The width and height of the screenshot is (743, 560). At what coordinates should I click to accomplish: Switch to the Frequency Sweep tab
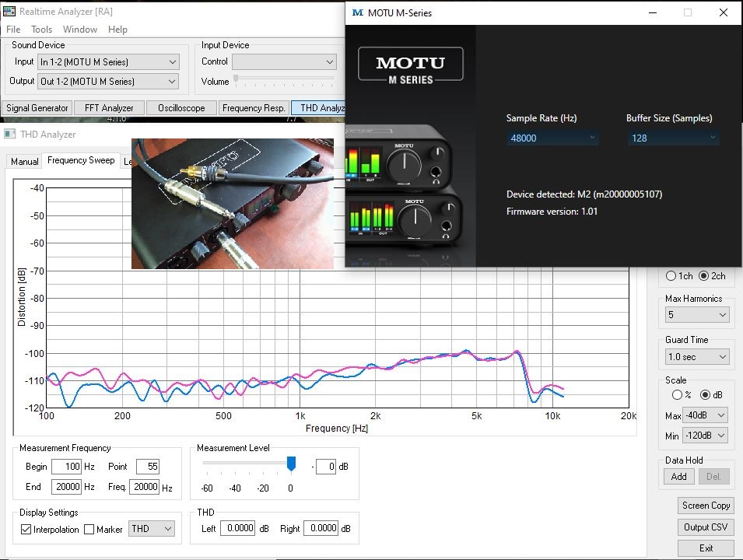tap(81, 160)
